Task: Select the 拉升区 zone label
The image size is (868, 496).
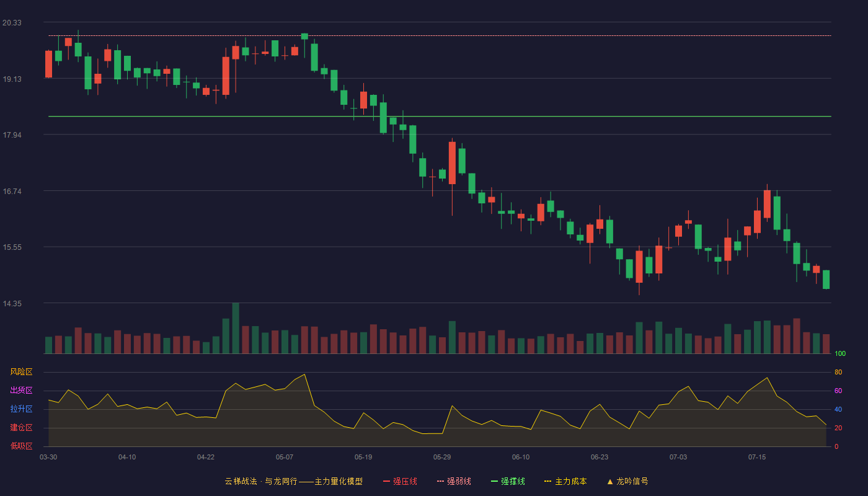Action: click(x=21, y=409)
